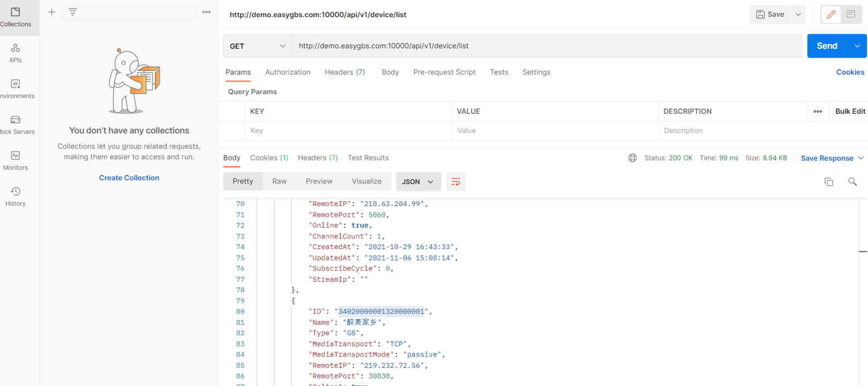Image resolution: width=868 pixels, height=386 pixels.
Task: Click the copy response icon
Action: 829,181
